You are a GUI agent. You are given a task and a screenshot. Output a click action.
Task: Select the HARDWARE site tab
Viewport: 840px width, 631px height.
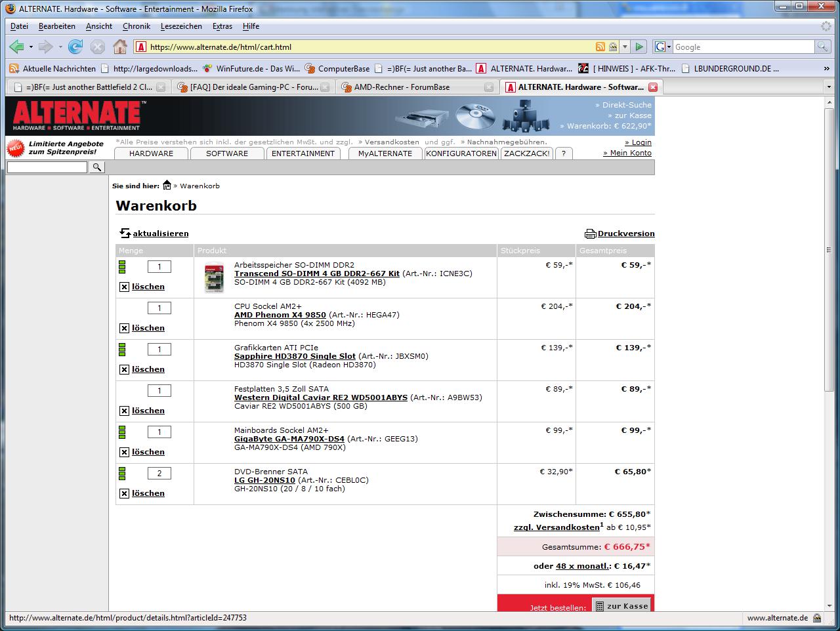coord(151,153)
